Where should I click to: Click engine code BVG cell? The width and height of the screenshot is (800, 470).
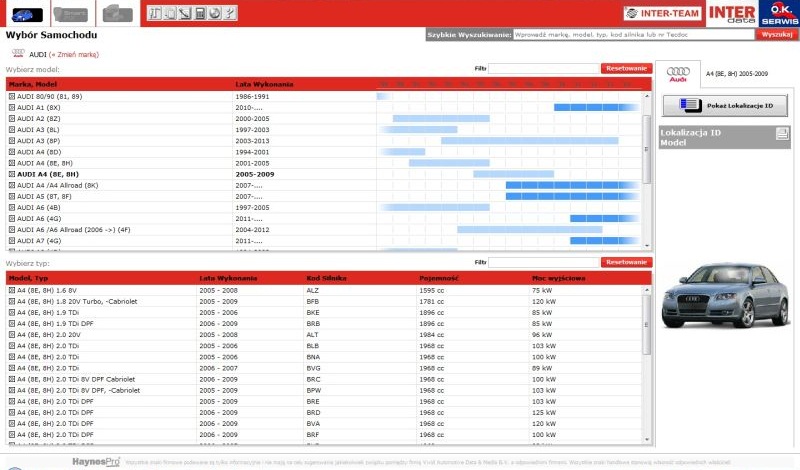pos(313,368)
